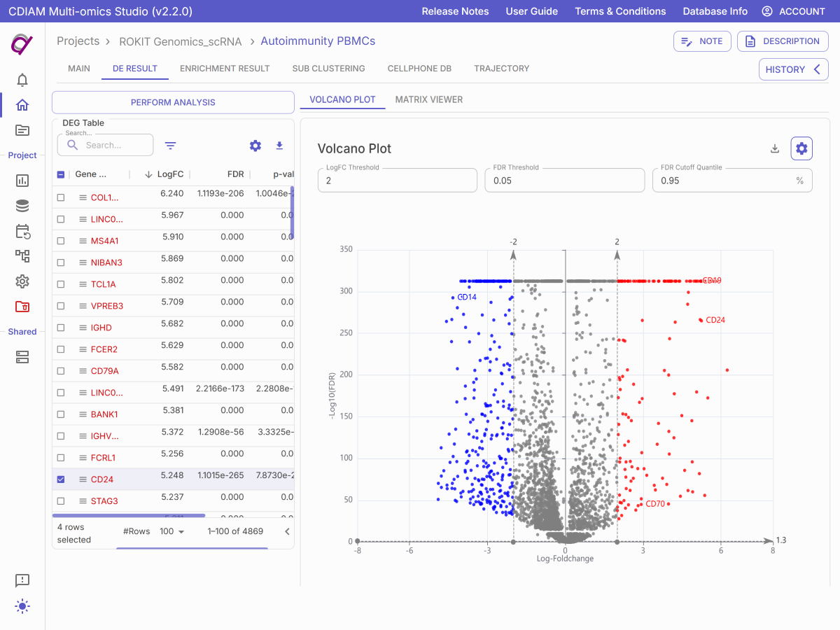Edit the FDR Threshold field
This screenshot has width=840, height=630.
click(565, 180)
